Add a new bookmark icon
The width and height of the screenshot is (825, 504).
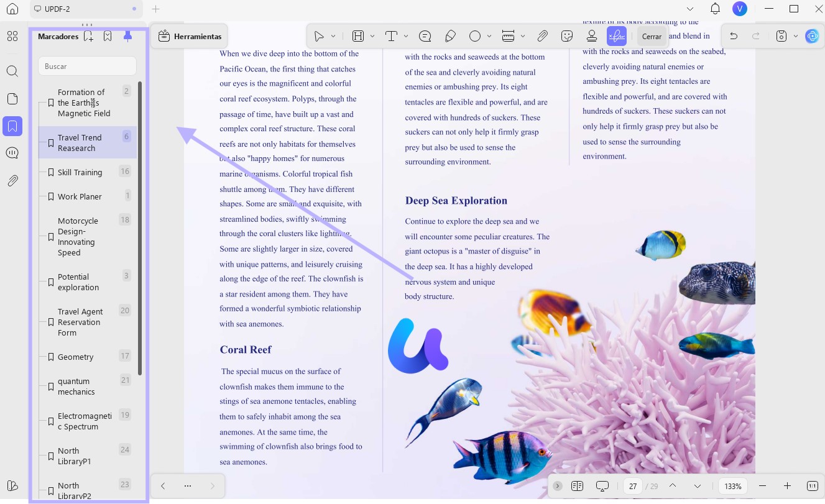[88, 37]
